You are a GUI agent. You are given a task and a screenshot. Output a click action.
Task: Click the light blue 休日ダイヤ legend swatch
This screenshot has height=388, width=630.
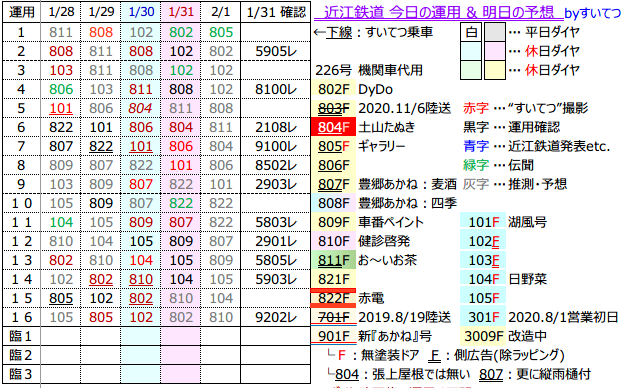click(x=471, y=51)
